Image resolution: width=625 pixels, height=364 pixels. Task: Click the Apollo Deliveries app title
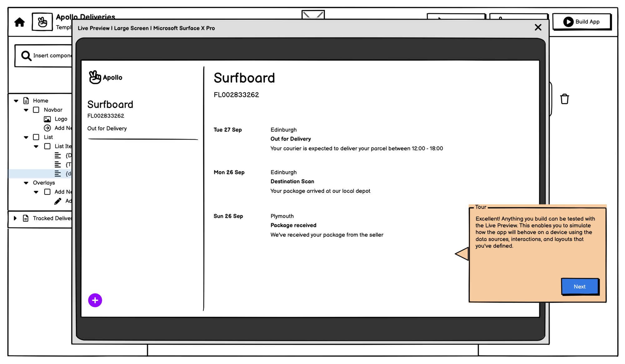tap(85, 17)
